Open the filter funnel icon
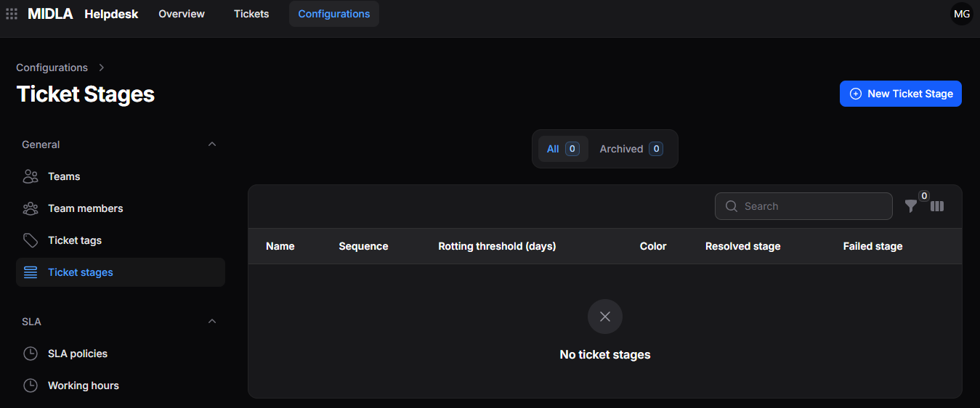This screenshot has width=980, height=408. (x=910, y=206)
